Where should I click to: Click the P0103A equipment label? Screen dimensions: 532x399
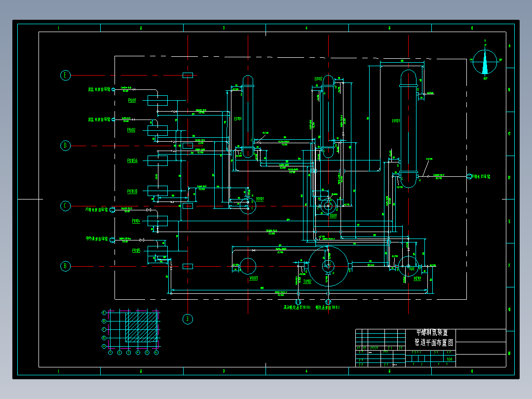tap(132, 160)
